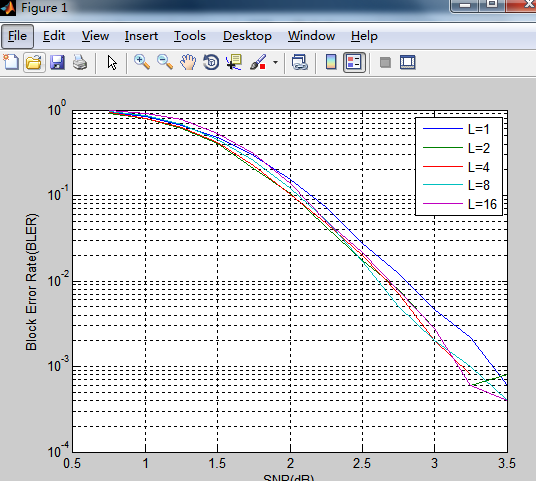Click the Figure 1 window title

(44, 8)
